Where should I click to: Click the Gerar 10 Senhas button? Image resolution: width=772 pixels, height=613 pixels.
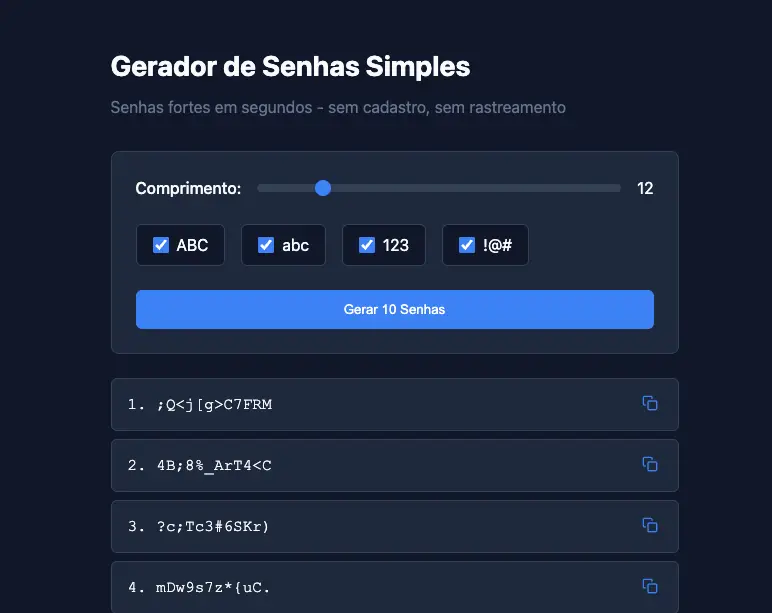pos(395,309)
